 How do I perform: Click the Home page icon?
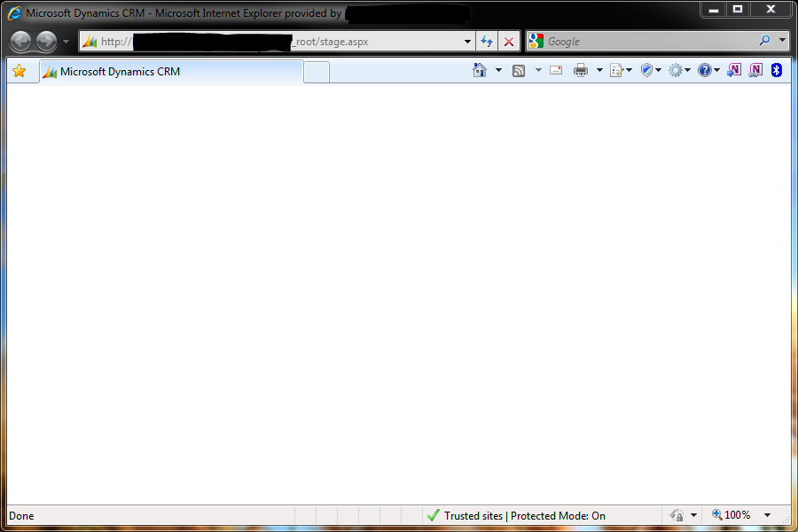click(480, 71)
